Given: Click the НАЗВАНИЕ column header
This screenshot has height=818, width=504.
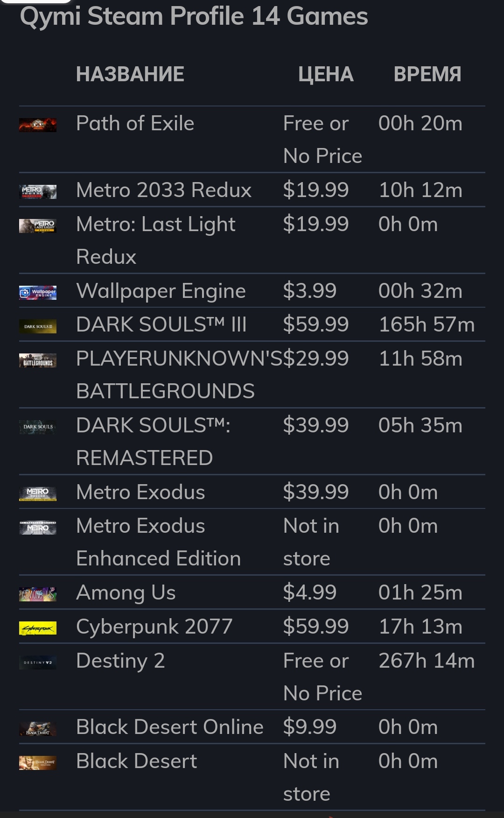Looking at the screenshot, I should 130,74.
